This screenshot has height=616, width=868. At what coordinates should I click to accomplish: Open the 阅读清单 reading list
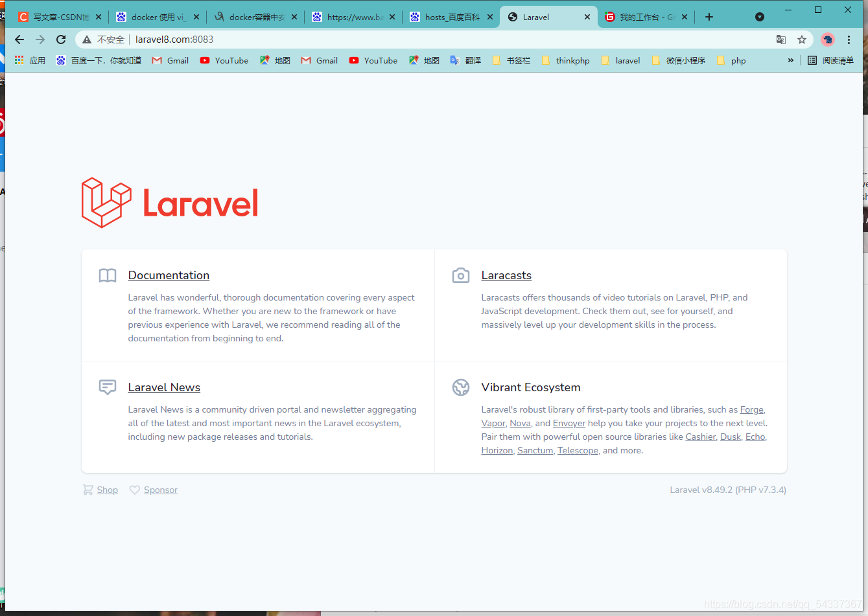(830, 60)
